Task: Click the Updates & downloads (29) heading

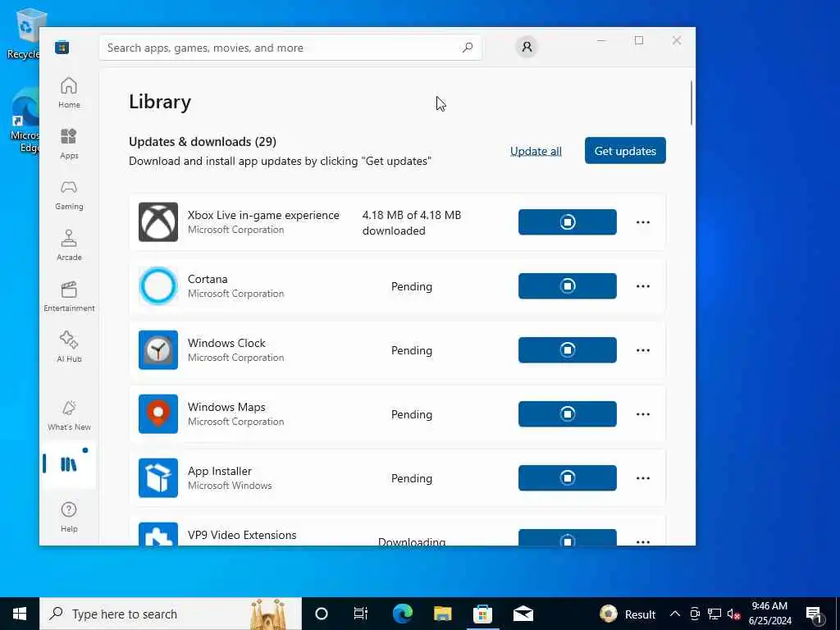Action: coord(203,141)
